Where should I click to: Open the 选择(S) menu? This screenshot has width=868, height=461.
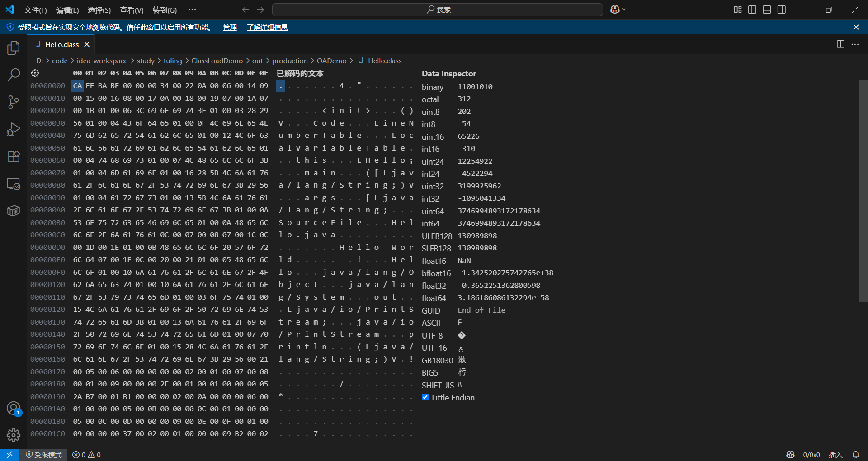tap(99, 10)
